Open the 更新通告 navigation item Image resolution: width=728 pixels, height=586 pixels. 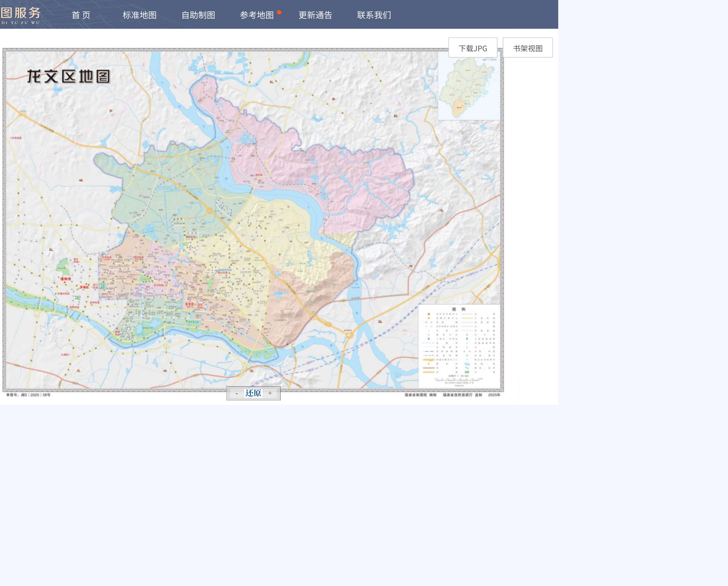click(315, 15)
